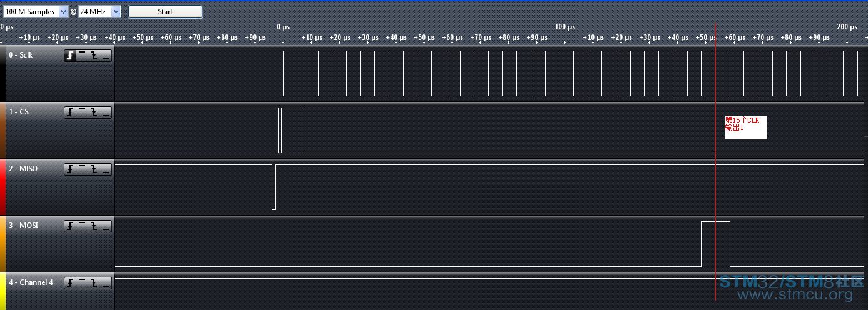868x310 pixels.
Task: Select the 3 - MOSI channel label
Action: pyautogui.click(x=23, y=226)
